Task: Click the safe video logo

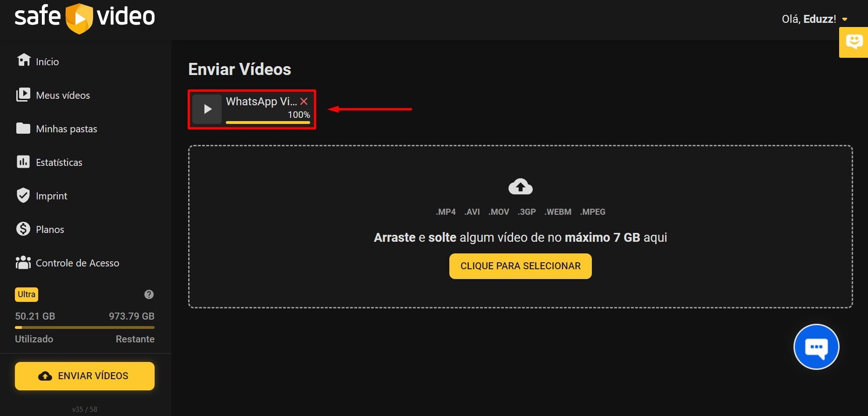Action: coord(85,18)
